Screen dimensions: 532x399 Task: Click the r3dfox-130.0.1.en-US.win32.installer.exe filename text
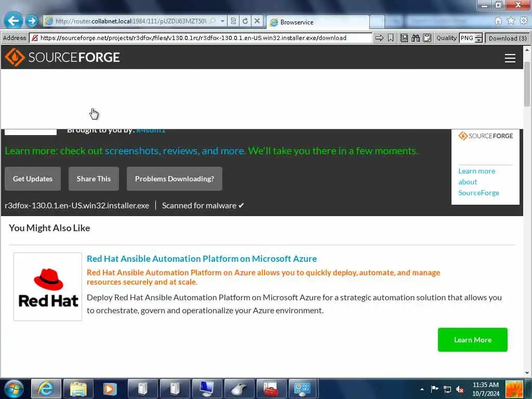point(77,206)
